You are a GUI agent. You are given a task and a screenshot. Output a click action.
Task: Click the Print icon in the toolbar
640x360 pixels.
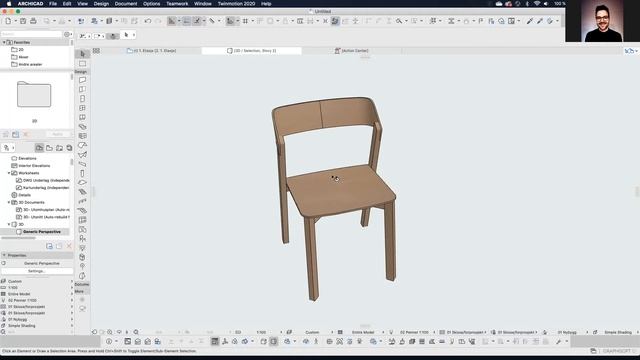click(x=33, y=21)
